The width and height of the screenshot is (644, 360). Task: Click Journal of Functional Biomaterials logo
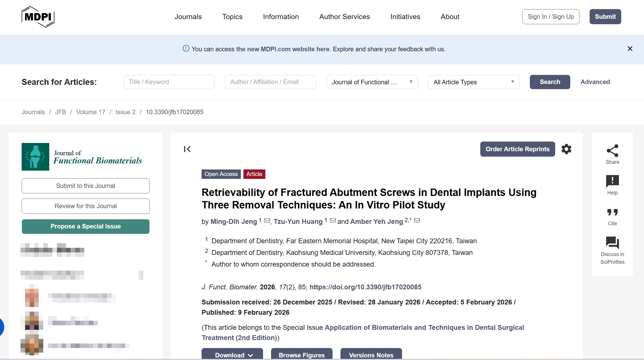tap(82, 157)
